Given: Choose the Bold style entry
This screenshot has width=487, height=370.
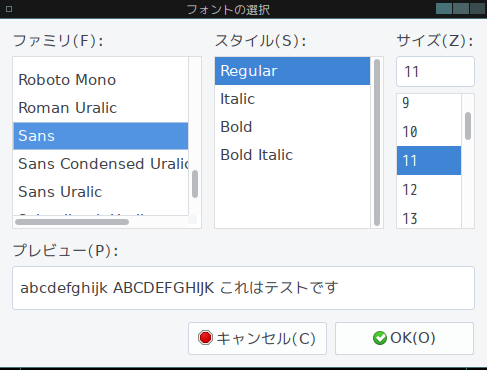Looking at the screenshot, I should point(292,127).
